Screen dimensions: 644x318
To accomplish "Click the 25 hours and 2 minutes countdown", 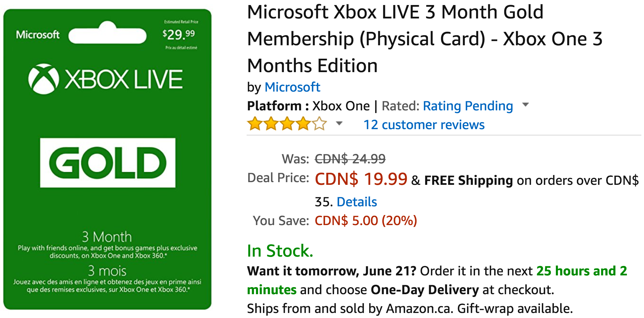I will point(437,280).
